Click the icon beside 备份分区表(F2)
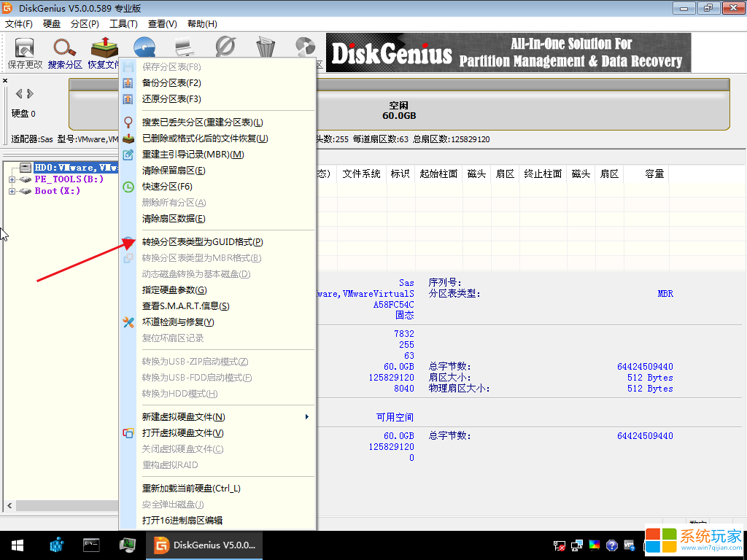The width and height of the screenshot is (747, 560). tap(128, 83)
